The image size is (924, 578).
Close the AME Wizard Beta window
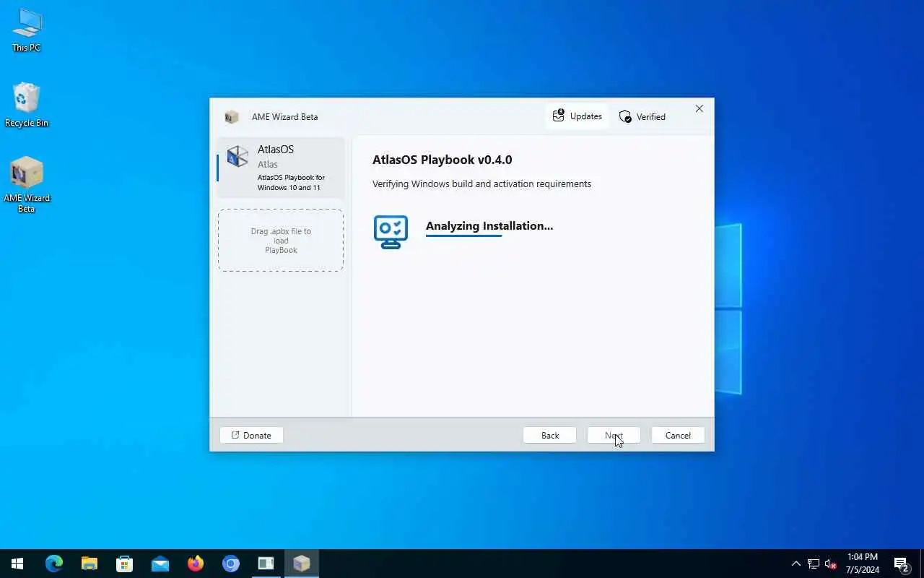[699, 108]
